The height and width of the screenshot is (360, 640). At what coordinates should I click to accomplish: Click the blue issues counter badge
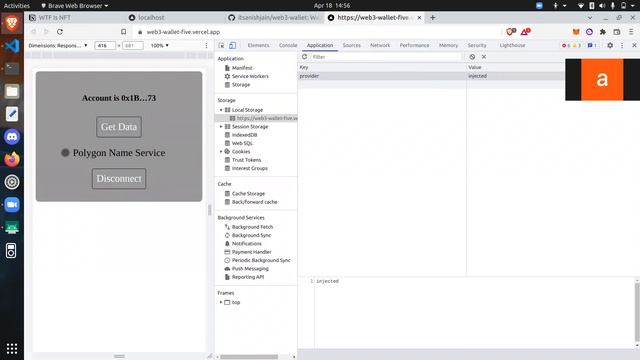tap(592, 45)
